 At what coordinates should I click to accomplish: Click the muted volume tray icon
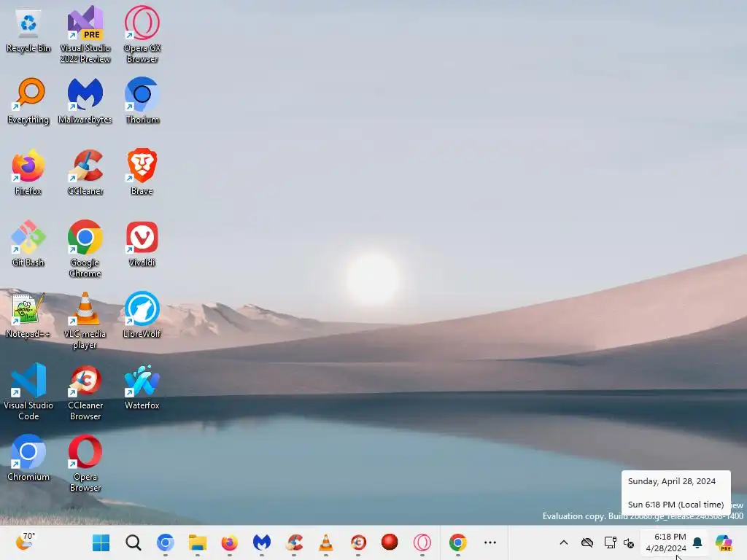[628, 542]
